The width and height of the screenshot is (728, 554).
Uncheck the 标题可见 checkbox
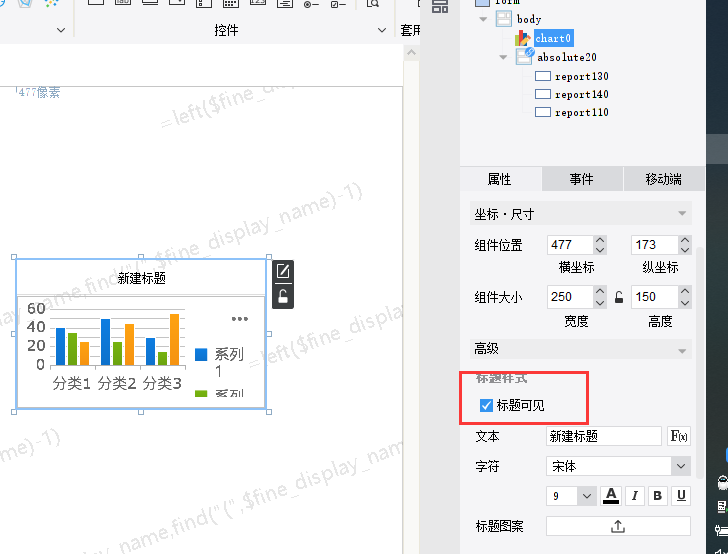coord(486,405)
